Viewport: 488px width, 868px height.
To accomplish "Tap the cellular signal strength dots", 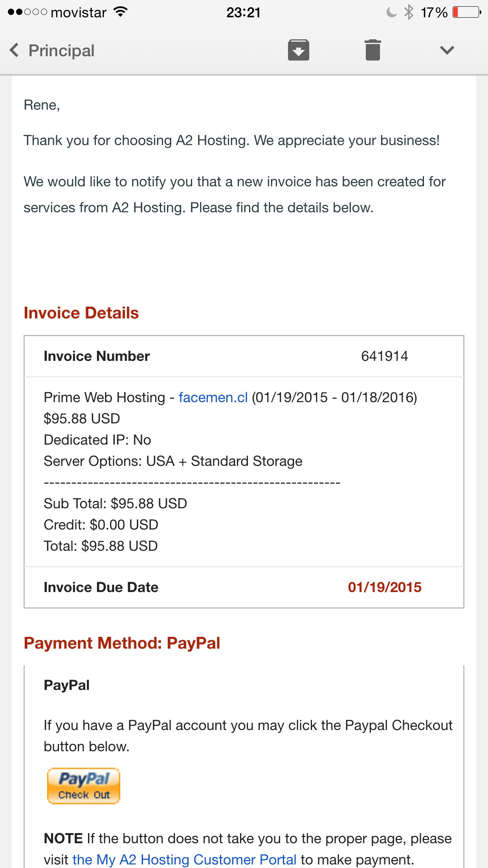I will pos(27,12).
